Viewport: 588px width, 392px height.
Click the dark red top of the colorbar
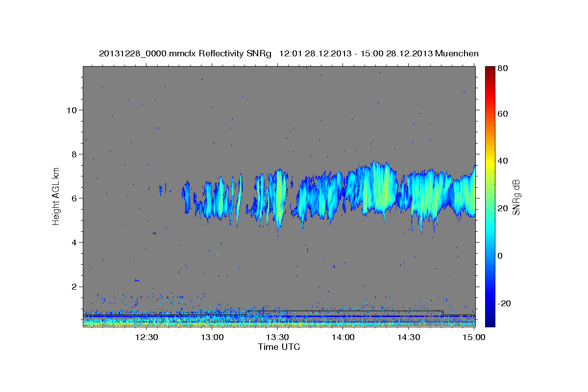pyautogui.click(x=490, y=71)
